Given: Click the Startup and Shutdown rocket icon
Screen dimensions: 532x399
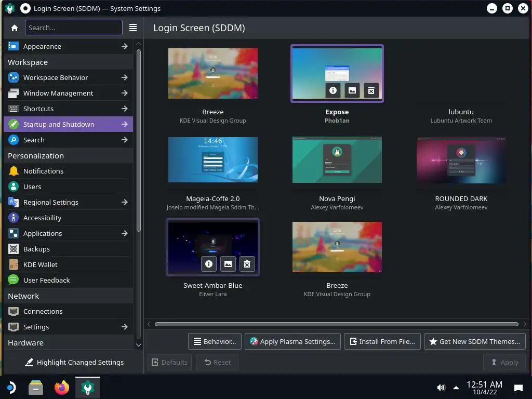Looking at the screenshot, I should [14, 124].
